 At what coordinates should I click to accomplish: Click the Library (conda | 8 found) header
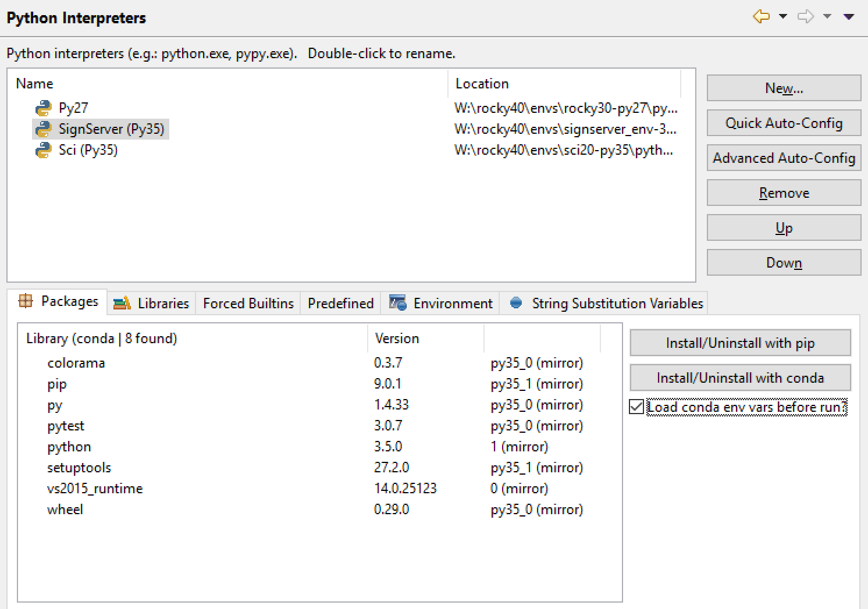tap(193, 339)
